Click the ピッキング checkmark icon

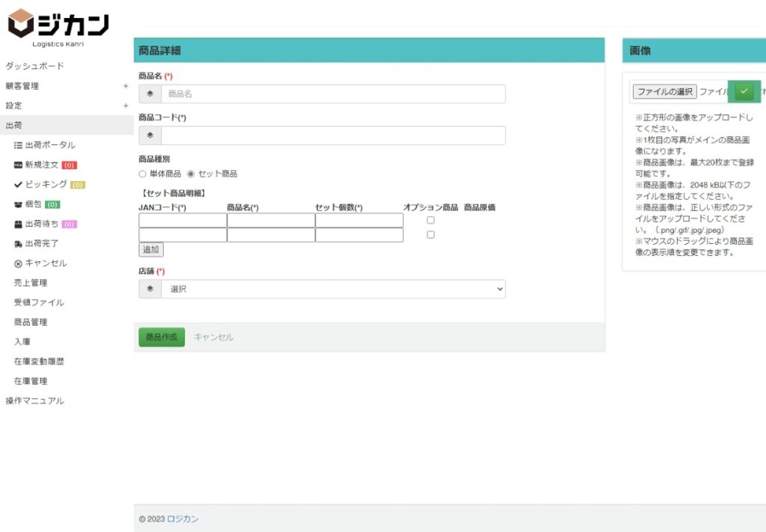[x=18, y=184]
